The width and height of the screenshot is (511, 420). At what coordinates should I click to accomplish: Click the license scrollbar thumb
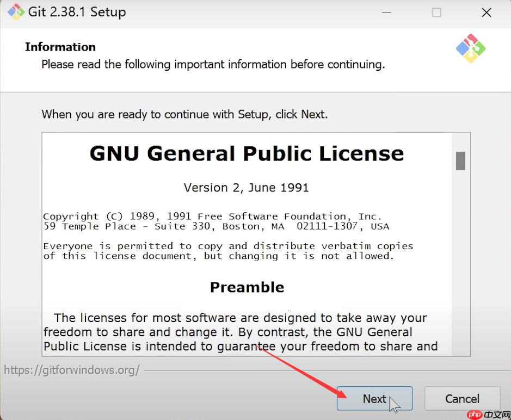tap(460, 160)
